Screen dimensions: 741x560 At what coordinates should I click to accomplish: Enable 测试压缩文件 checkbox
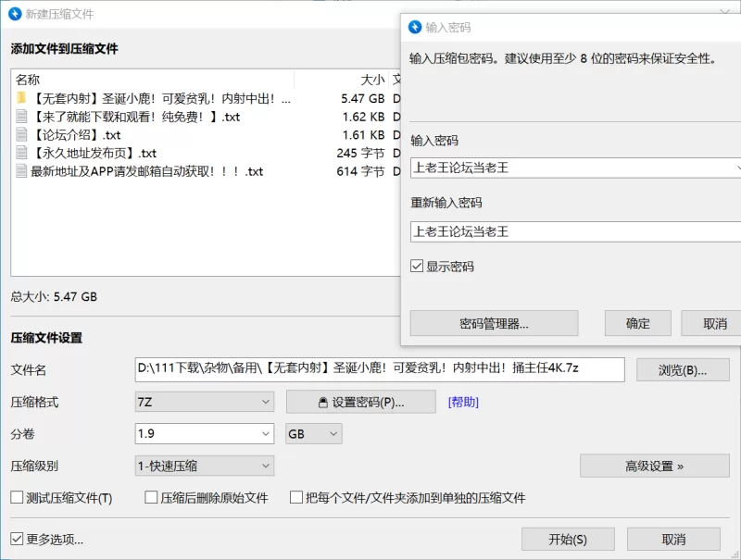(x=17, y=498)
